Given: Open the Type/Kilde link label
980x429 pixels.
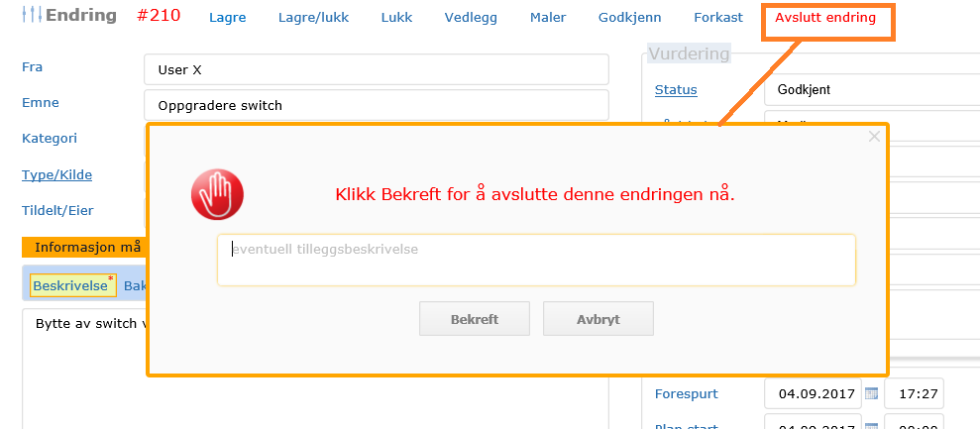Looking at the screenshot, I should 56,175.
